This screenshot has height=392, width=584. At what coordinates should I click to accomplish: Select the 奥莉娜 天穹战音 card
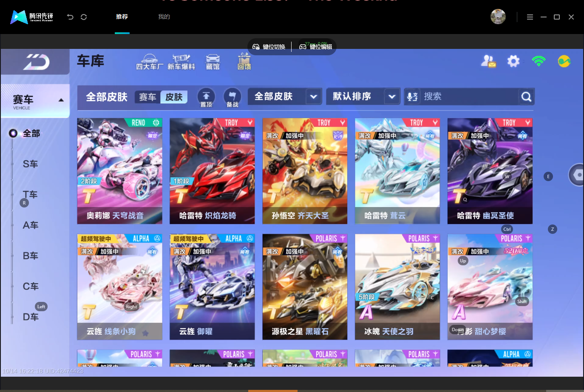click(119, 171)
